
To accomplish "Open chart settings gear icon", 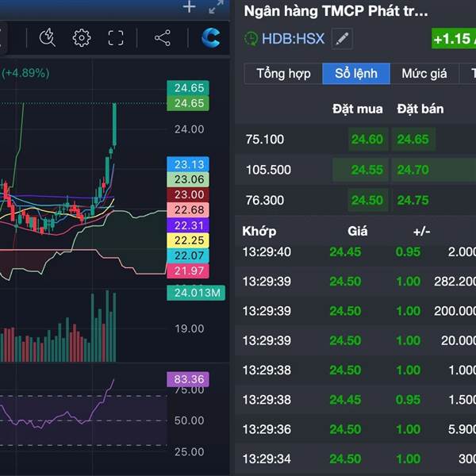I will pyautogui.click(x=82, y=38).
